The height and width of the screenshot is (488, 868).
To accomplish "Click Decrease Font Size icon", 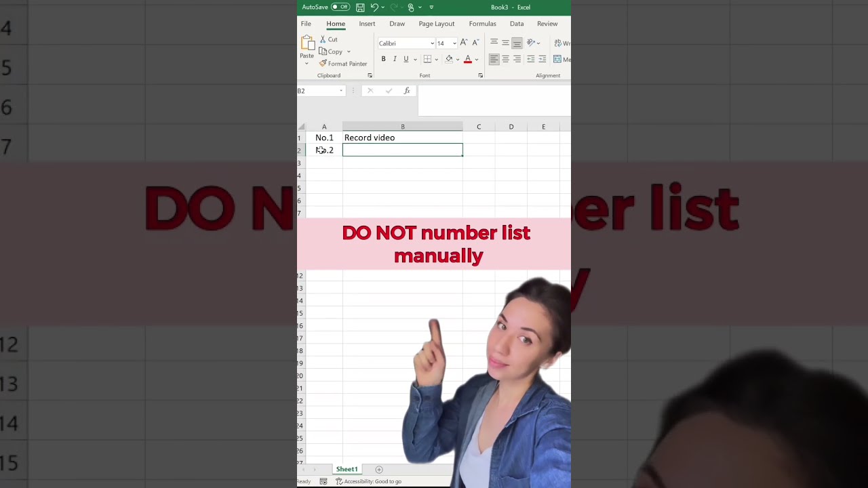I will point(475,43).
